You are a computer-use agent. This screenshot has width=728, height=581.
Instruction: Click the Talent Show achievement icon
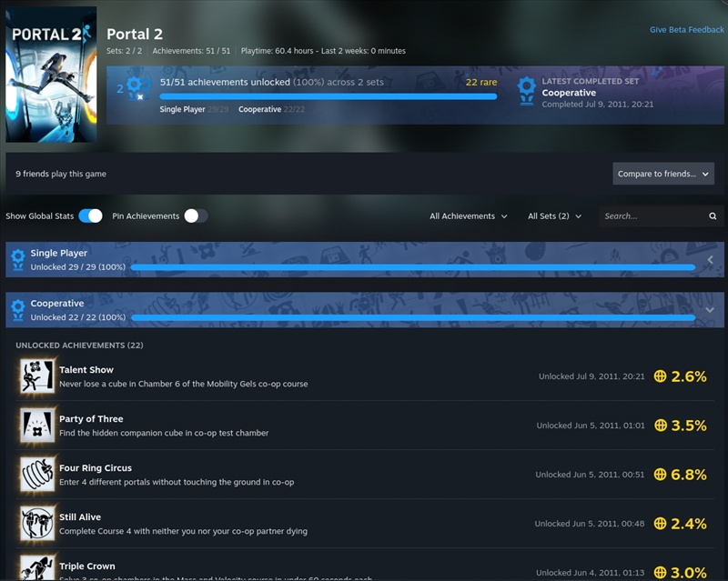pyautogui.click(x=37, y=376)
